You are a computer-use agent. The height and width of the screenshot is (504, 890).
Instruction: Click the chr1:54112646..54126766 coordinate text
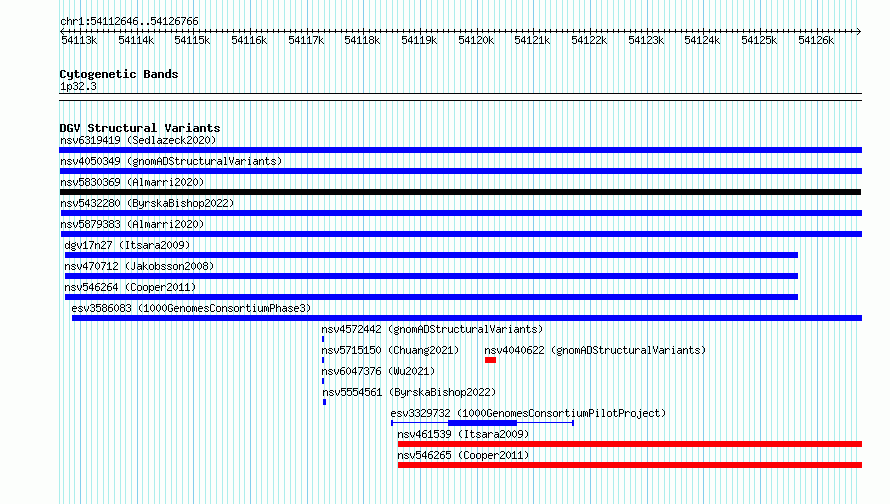(129, 22)
